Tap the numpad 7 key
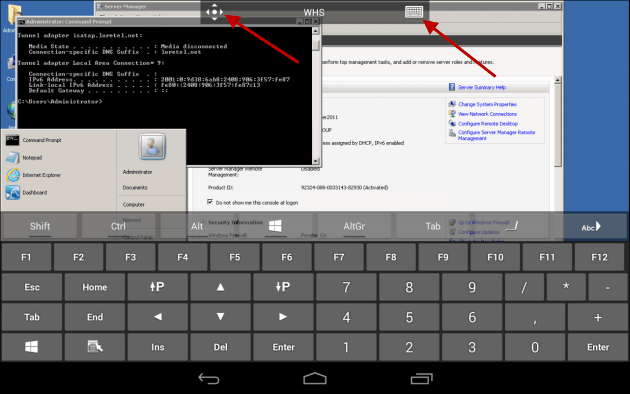Viewport: 630px width, 394px height. (346, 287)
